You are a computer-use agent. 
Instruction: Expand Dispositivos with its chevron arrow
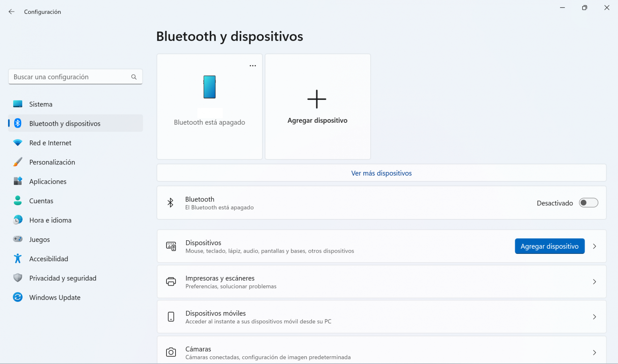(594, 246)
